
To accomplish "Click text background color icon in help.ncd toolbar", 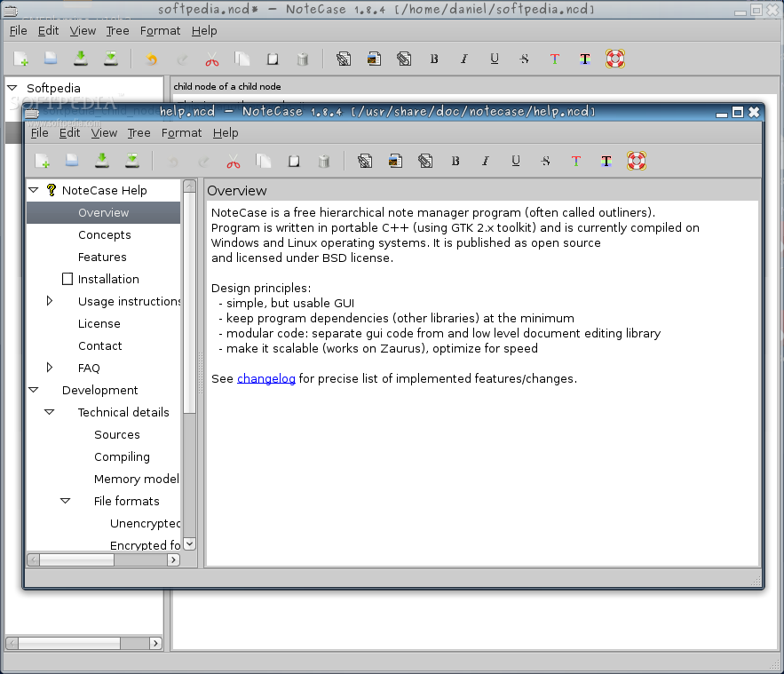I will [606, 161].
